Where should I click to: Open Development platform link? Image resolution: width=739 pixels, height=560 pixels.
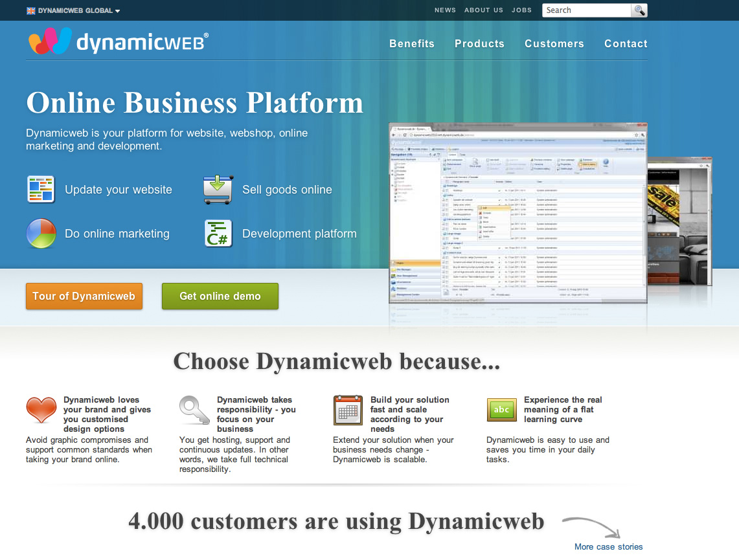tap(299, 234)
